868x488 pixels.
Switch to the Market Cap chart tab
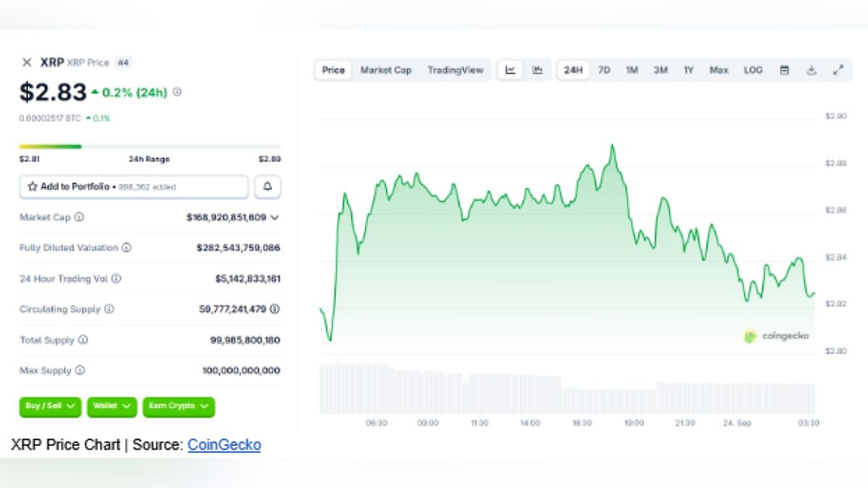tap(386, 70)
